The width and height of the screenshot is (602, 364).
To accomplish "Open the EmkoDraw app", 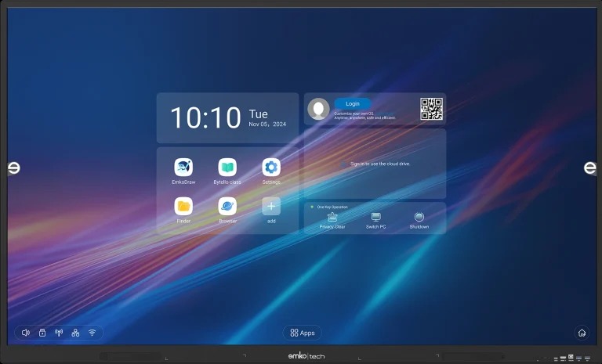I will click(183, 167).
